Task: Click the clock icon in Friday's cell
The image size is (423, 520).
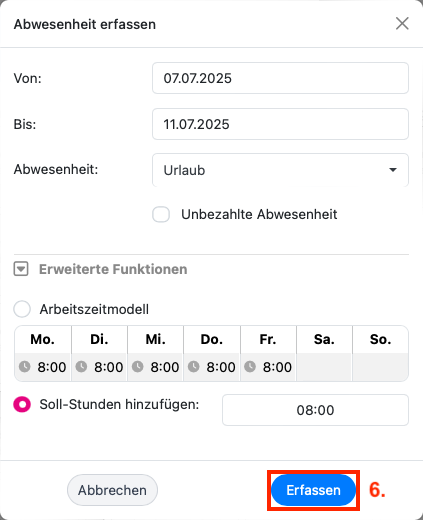Action: pos(250,367)
